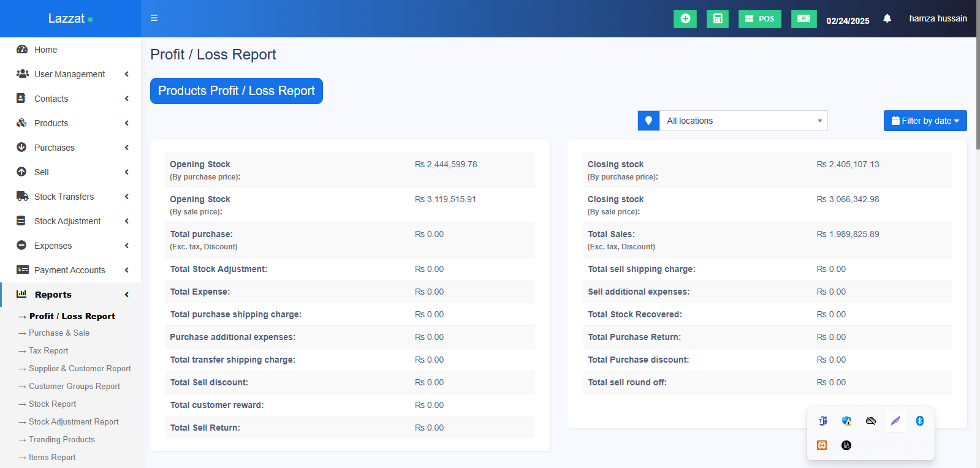Open the Filter by date dropdown
Image resolution: width=980 pixels, height=468 pixels.
pyautogui.click(x=925, y=121)
